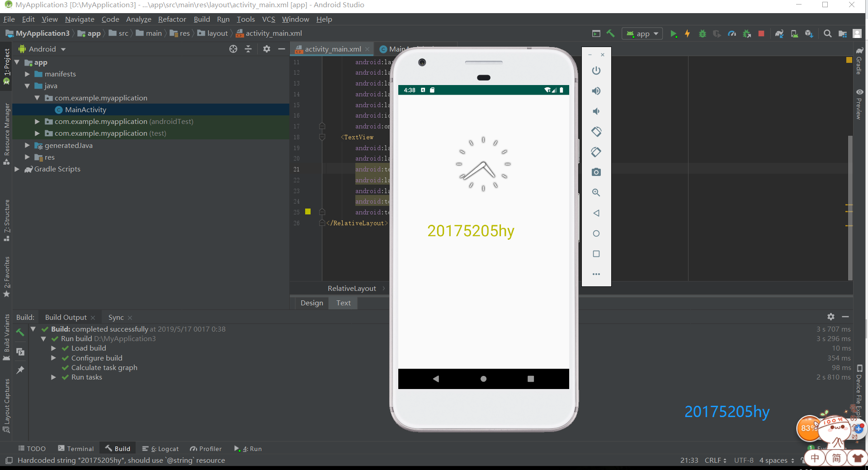The height and width of the screenshot is (470, 868).
Task: Open emulator extended controls (three dots)
Action: coord(596,274)
